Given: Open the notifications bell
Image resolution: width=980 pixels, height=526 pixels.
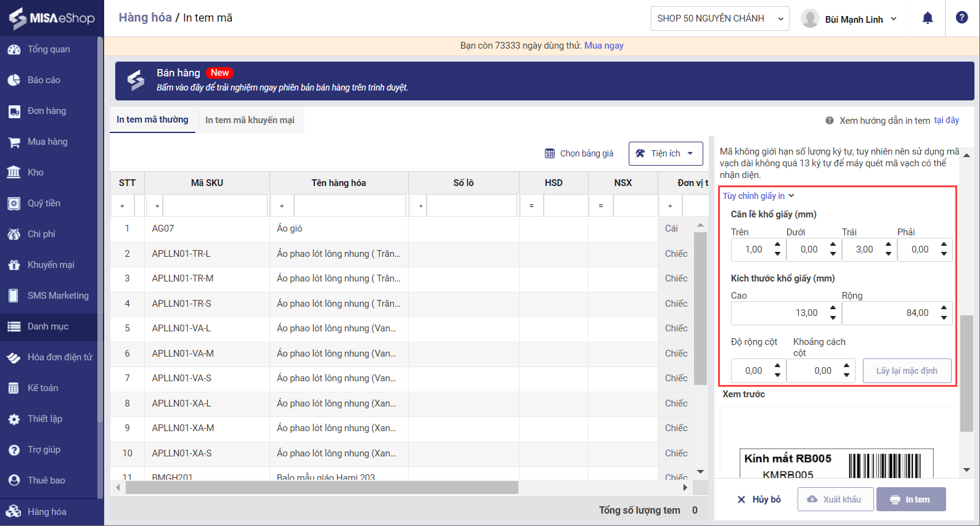Looking at the screenshot, I should click(x=927, y=18).
